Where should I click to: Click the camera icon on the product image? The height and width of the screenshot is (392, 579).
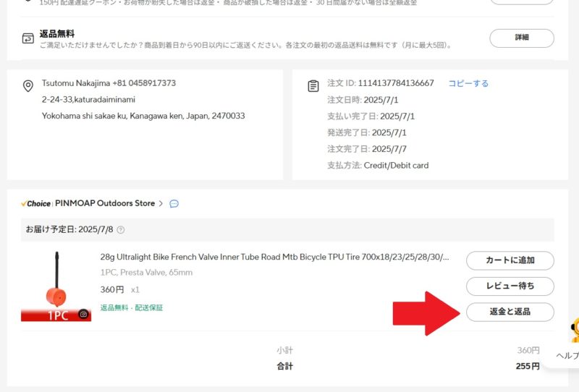(84, 315)
